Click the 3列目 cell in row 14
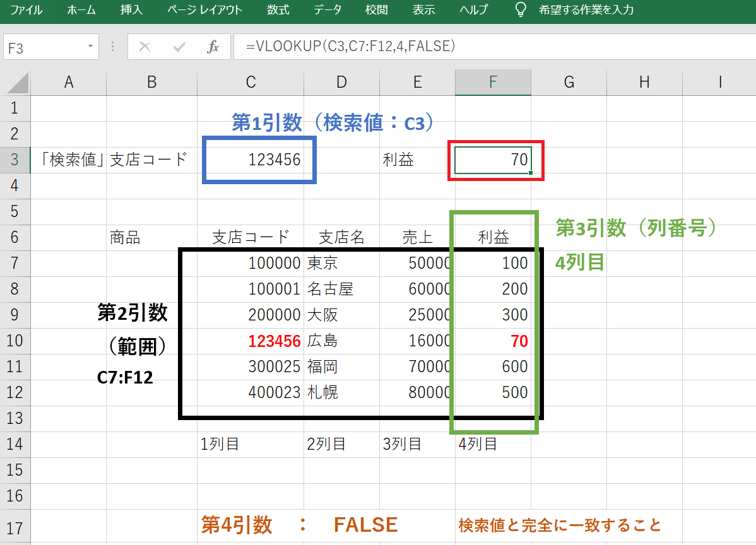 [418, 444]
